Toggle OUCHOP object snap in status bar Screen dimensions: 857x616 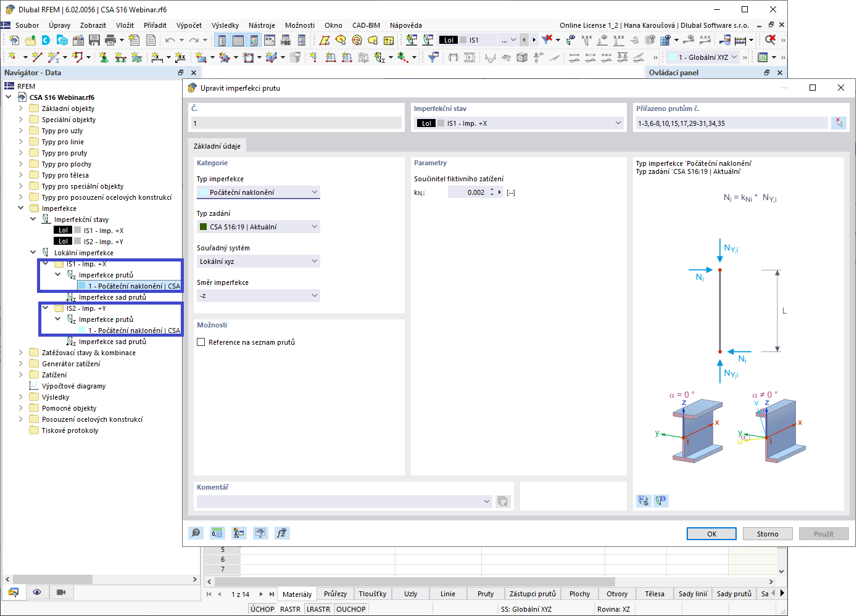[351, 609]
